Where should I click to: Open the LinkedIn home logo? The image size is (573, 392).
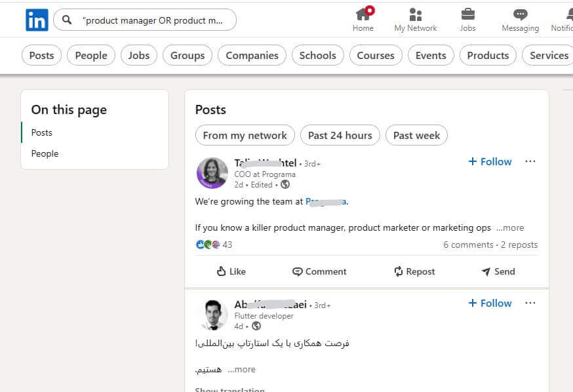tap(37, 20)
